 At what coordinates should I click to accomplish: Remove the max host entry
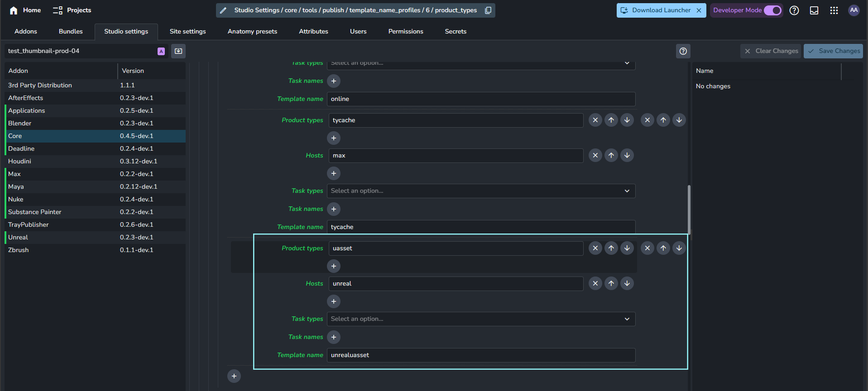coord(595,155)
